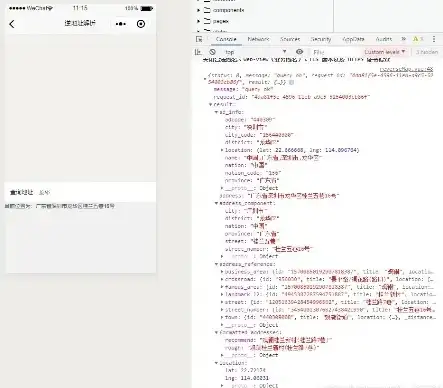Expand the components folder arrow
The height and width of the screenshot is (388, 443).
(199, 10)
